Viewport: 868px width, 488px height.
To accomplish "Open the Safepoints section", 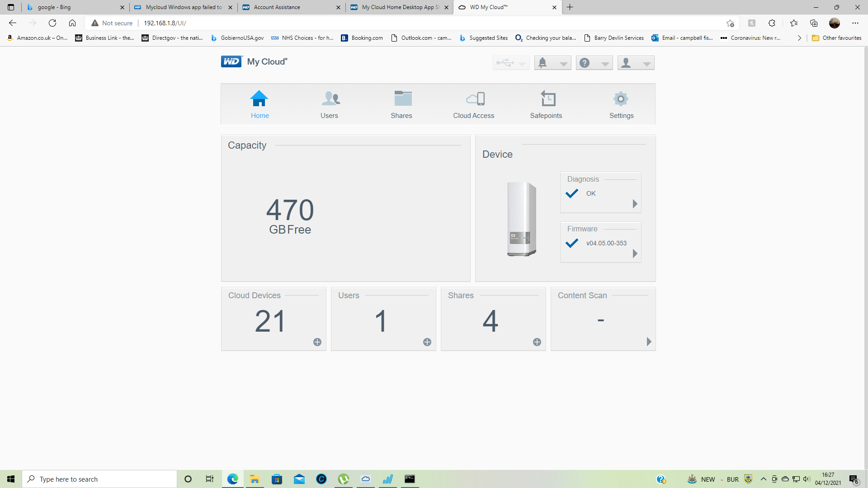I will 546,104.
